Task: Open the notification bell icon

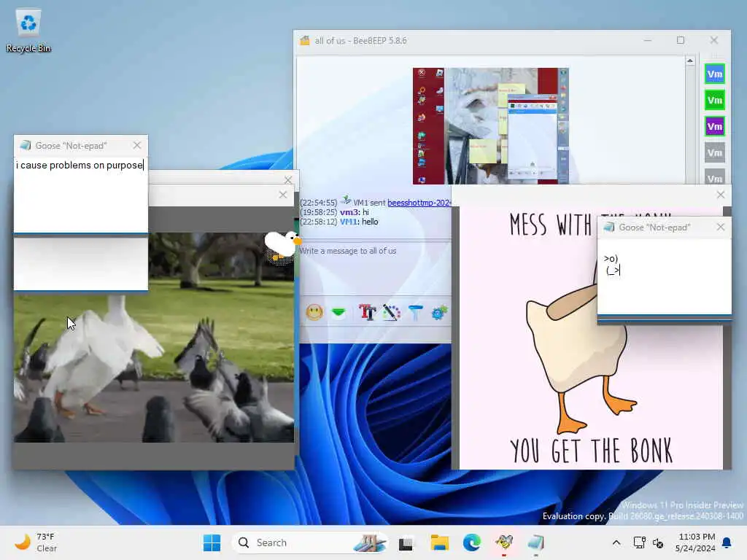Action: pos(727,542)
